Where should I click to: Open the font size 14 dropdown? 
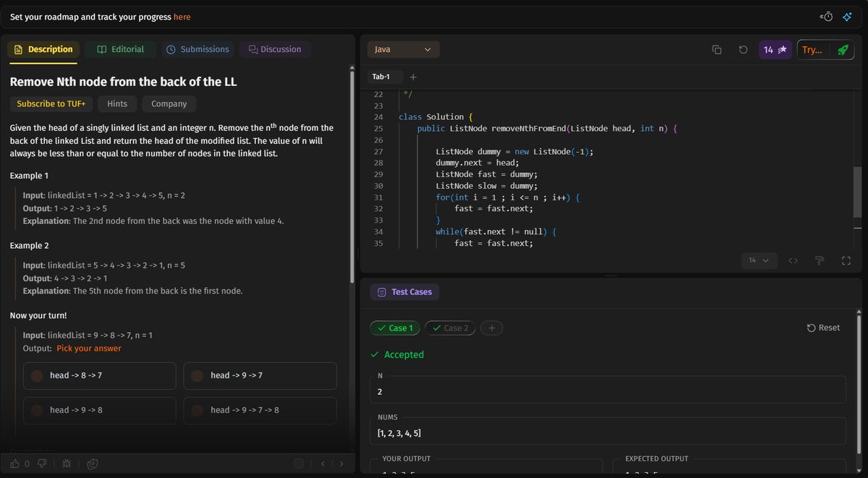click(x=759, y=260)
